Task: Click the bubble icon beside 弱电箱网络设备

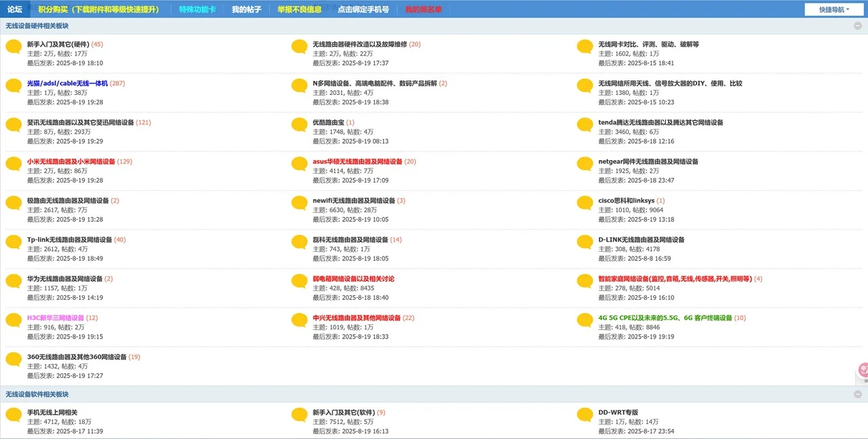Action: tap(300, 282)
